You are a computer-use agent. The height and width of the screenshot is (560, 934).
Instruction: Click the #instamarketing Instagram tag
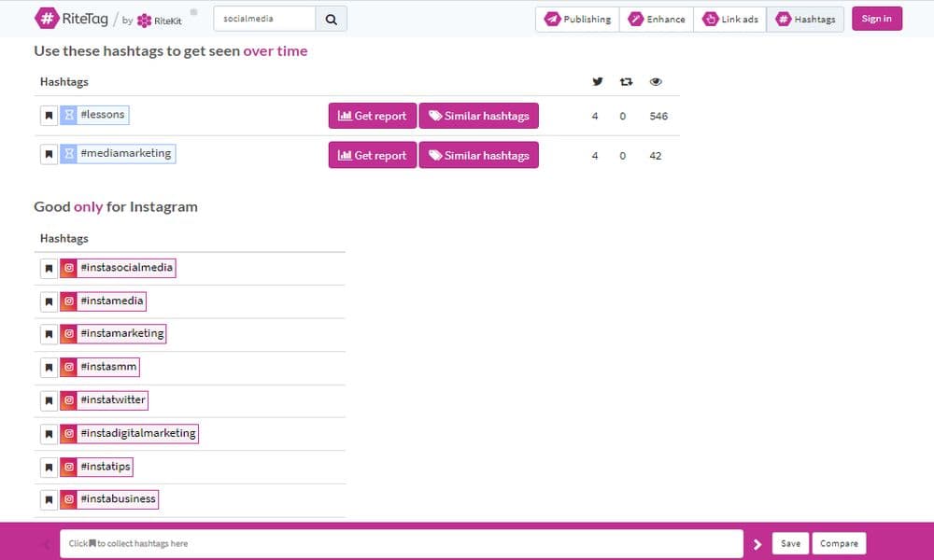[x=113, y=333]
